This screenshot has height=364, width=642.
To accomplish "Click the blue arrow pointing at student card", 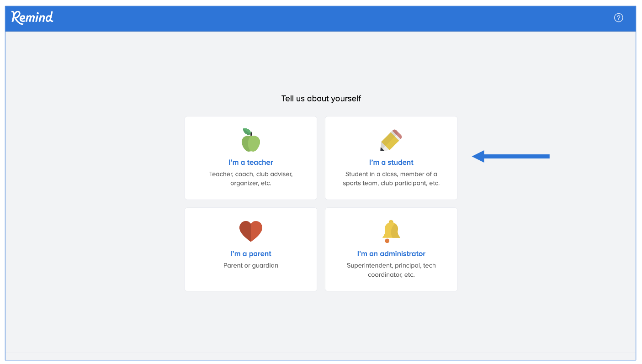I will click(x=510, y=157).
